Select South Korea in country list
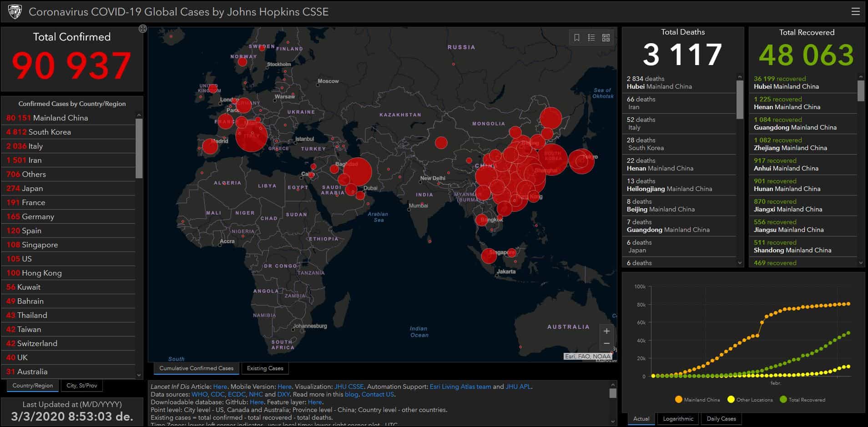This screenshot has height=427, width=868. pos(68,132)
